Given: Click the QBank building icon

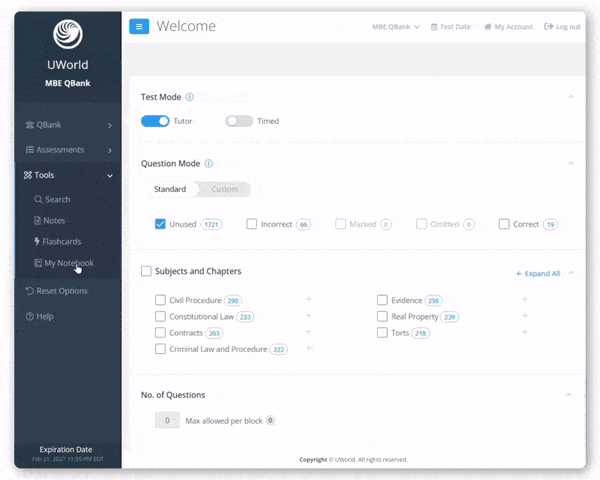Looking at the screenshot, I should click(x=30, y=125).
